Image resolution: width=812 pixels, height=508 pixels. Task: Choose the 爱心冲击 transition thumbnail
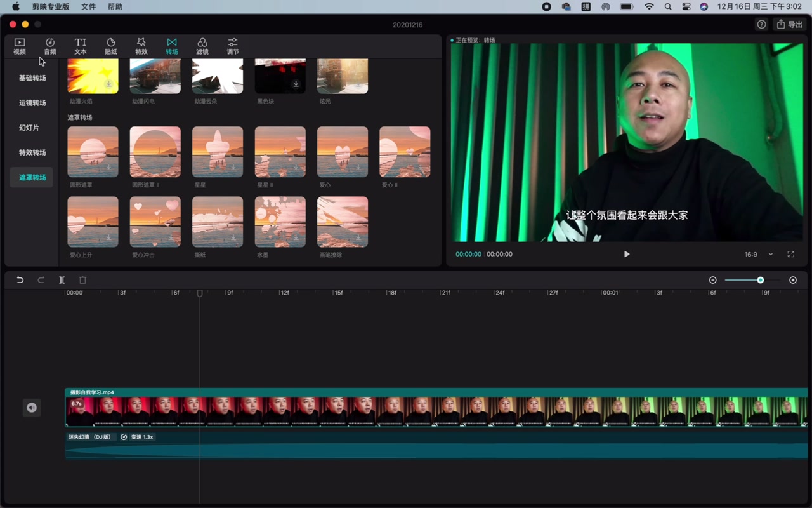(x=155, y=222)
